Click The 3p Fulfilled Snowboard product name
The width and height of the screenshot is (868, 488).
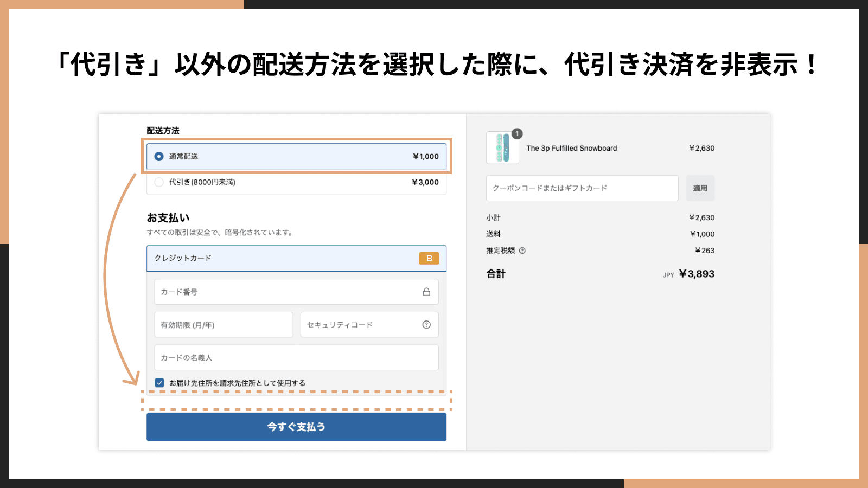pyautogui.click(x=571, y=148)
